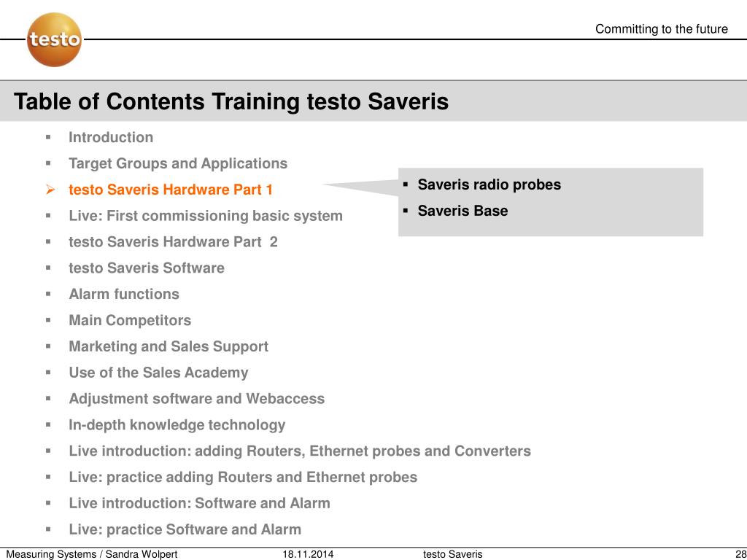The height and width of the screenshot is (560, 747).
Task: Click Saveris Base in callout box
Action: tap(462, 211)
